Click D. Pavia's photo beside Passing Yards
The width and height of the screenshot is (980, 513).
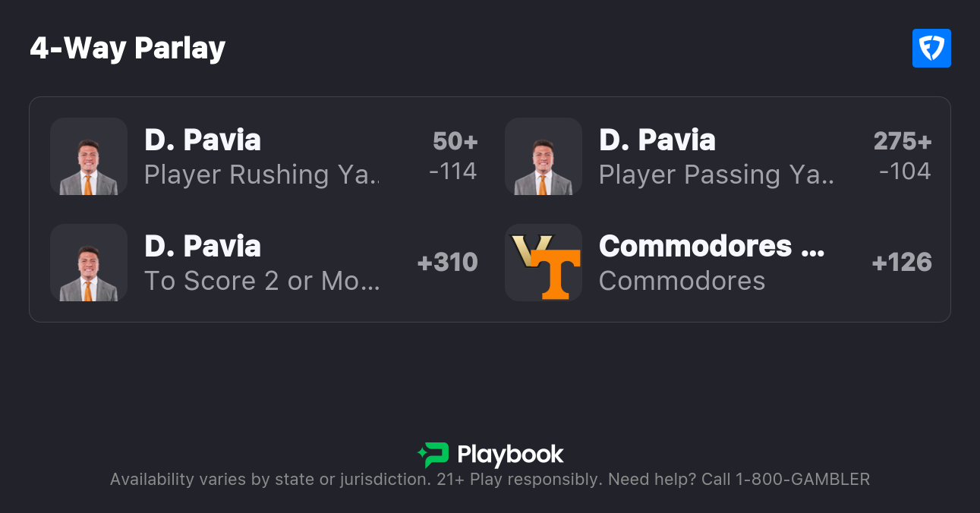coord(544,156)
